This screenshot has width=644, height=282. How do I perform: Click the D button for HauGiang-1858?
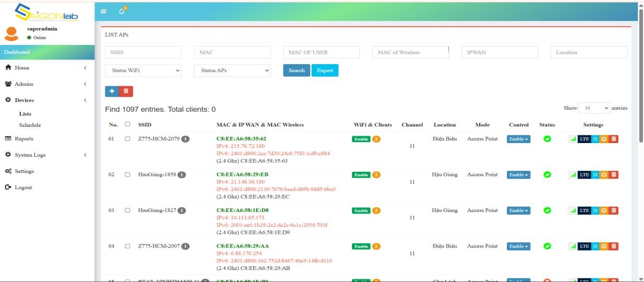coord(595,174)
